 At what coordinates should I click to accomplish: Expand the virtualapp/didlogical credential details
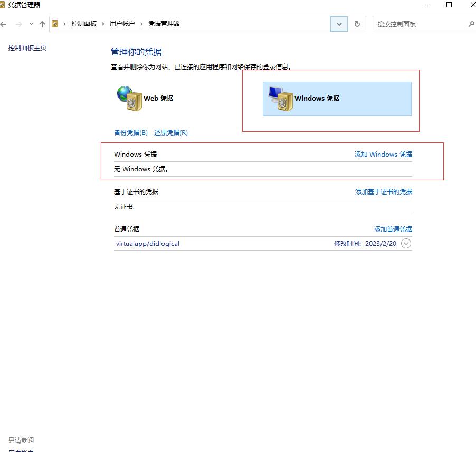tap(405, 243)
